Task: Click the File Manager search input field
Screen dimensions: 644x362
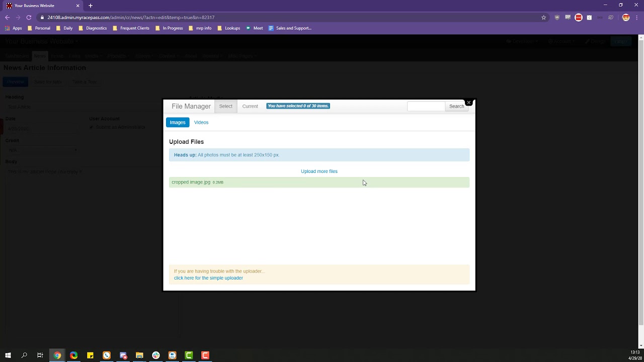Action: (426, 106)
